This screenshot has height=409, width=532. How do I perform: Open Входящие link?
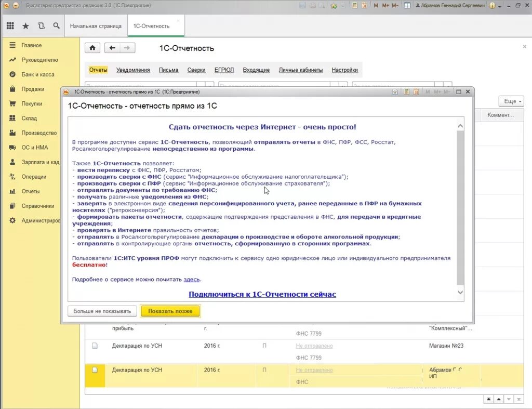point(256,70)
